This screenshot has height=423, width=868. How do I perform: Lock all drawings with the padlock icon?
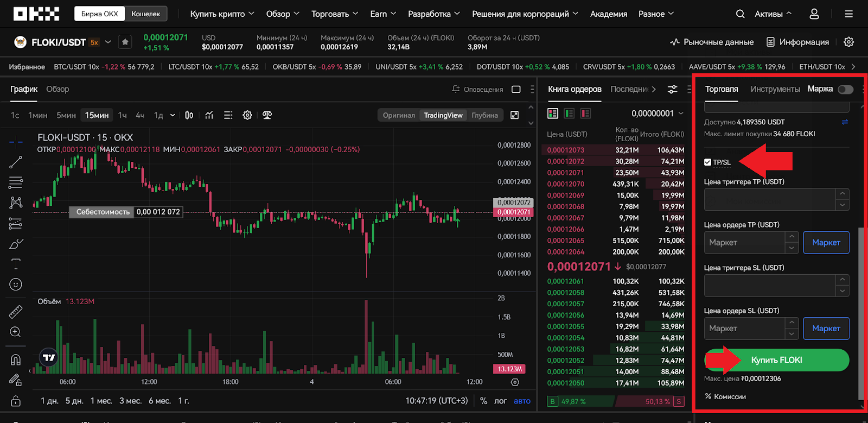16,401
